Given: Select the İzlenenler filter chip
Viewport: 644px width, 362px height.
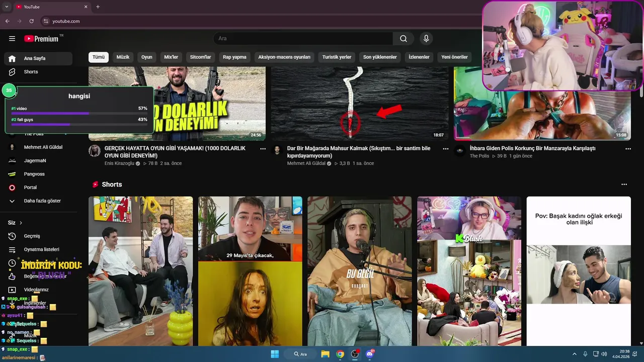Looking at the screenshot, I should coord(419,57).
